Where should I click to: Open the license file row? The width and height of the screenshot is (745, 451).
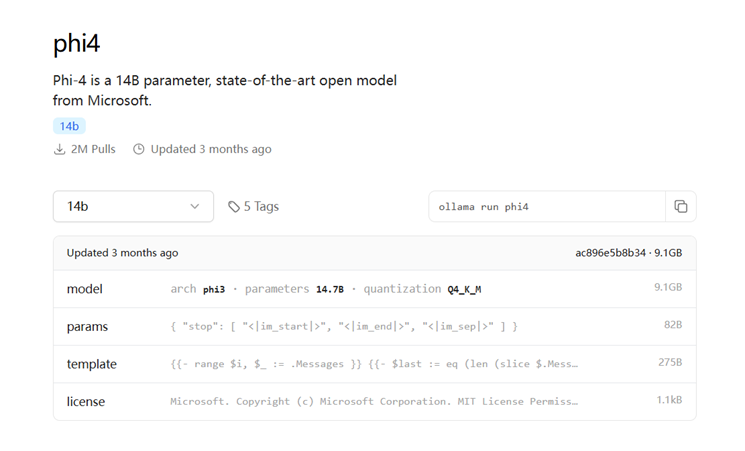[x=86, y=402]
